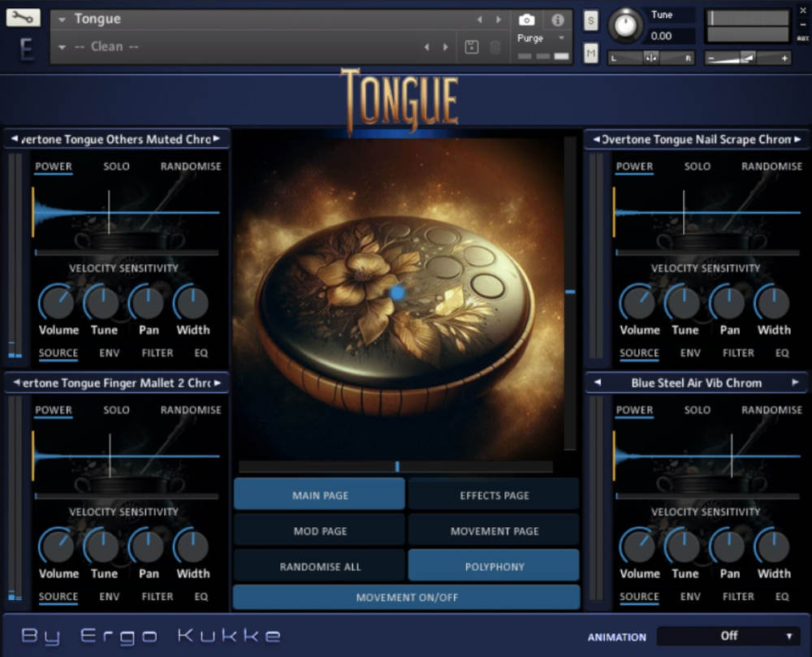Save the Clean preset with floppy disk icon
Screen dimensions: 812x657
coord(472,47)
